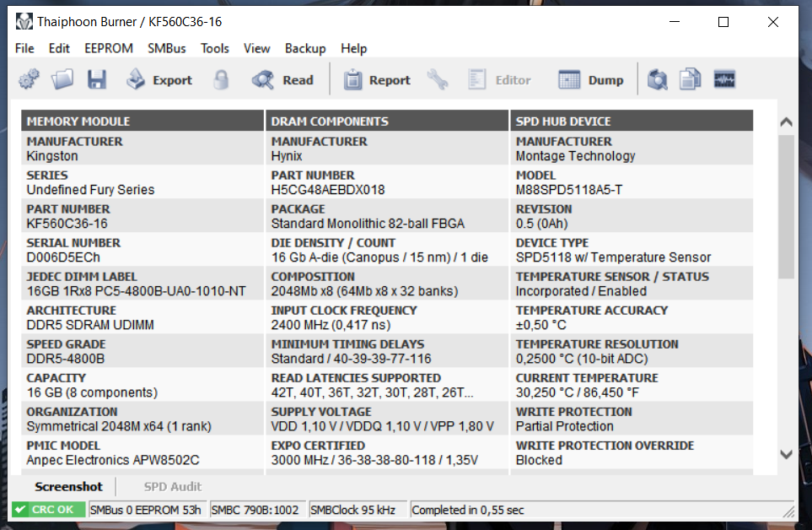The height and width of the screenshot is (530, 812).
Task: Click the part number 'KF560C36-16' value
Action: (67, 224)
